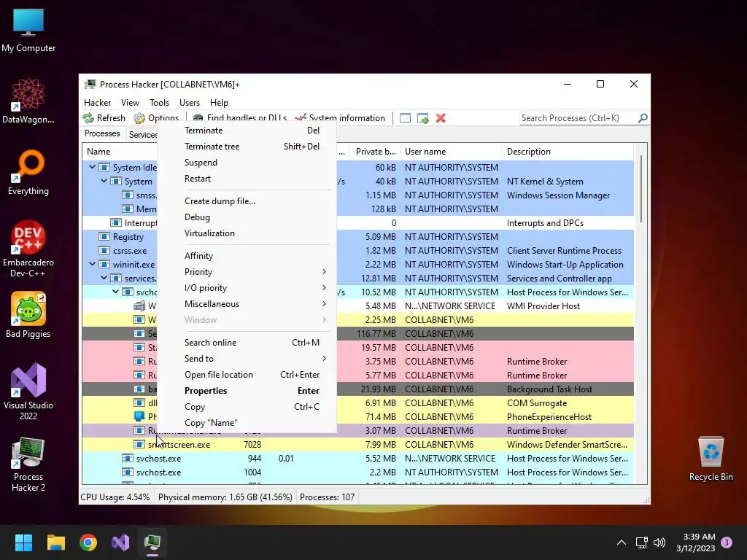Sort by the Description column header
The width and height of the screenshot is (747, 560).
(568, 152)
